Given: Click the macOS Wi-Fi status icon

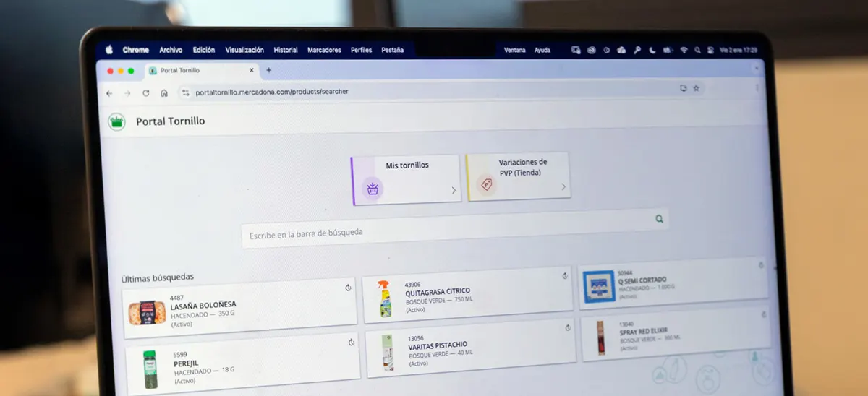Looking at the screenshot, I should pyautogui.click(x=684, y=51).
